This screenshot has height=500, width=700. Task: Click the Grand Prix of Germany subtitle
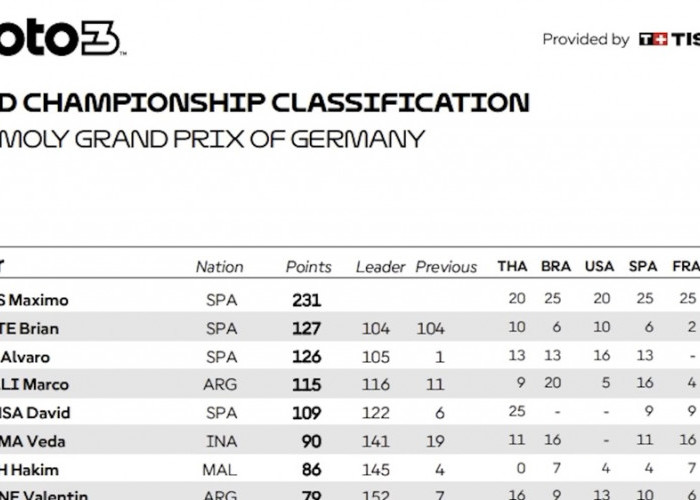[212, 139]
